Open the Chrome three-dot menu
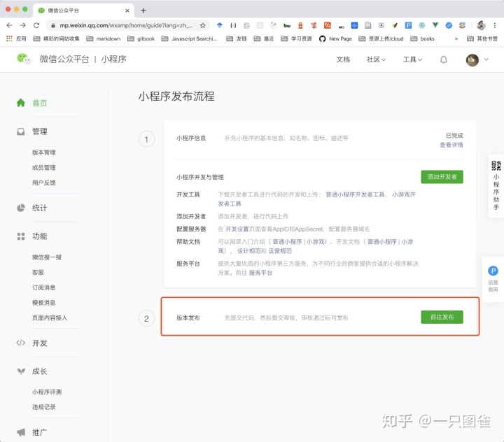 (495, 25)
